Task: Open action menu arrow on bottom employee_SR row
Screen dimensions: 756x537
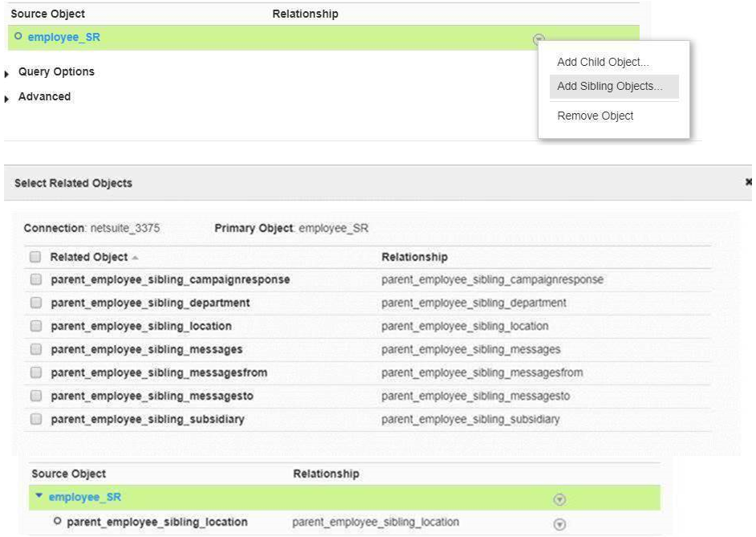Action: click(x=559, y=499)
